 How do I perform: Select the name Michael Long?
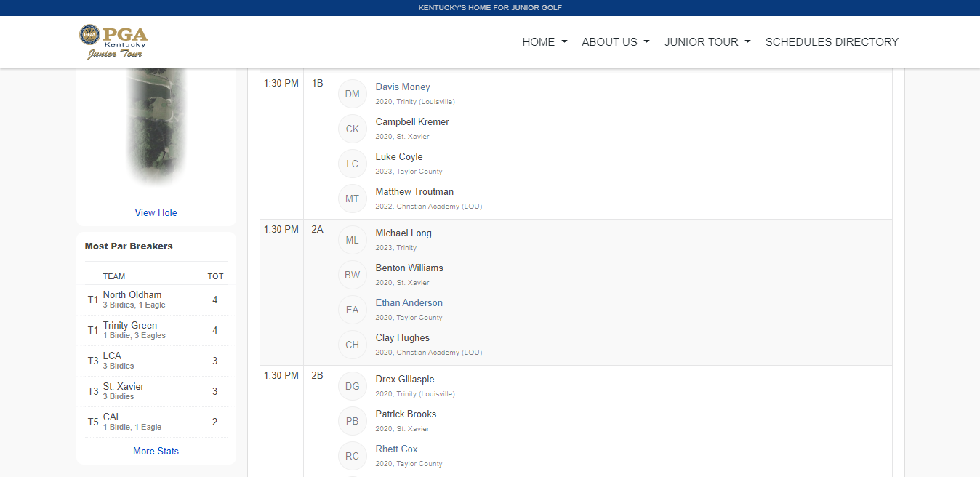click(x=403, y=233)
